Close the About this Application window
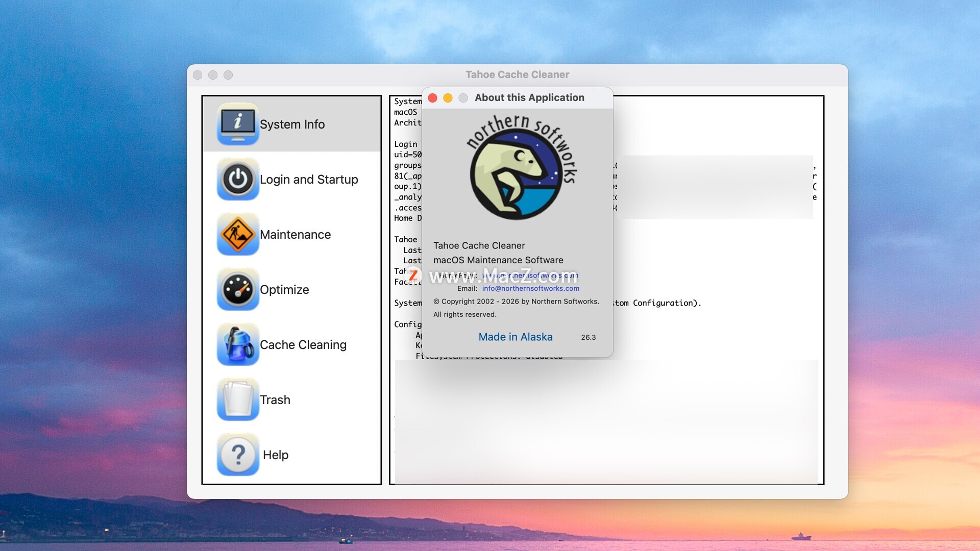Viewport: 980px width, 551px height. 432,98
